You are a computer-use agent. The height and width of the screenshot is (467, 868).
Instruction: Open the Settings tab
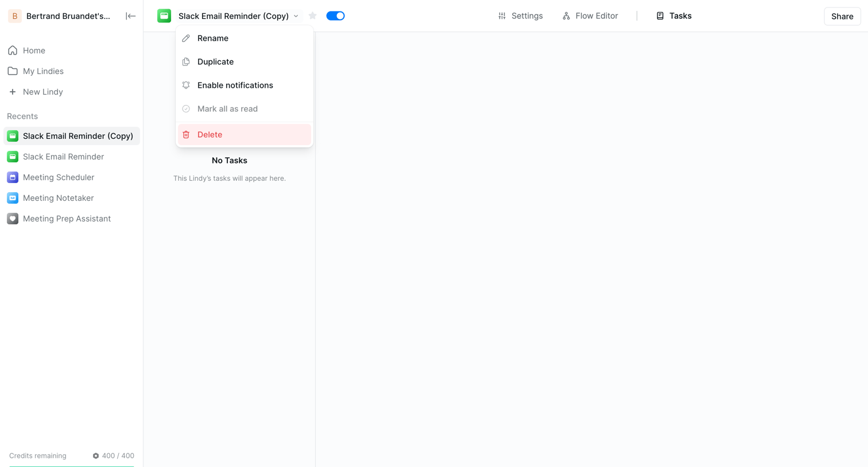(x=521, y=16)
